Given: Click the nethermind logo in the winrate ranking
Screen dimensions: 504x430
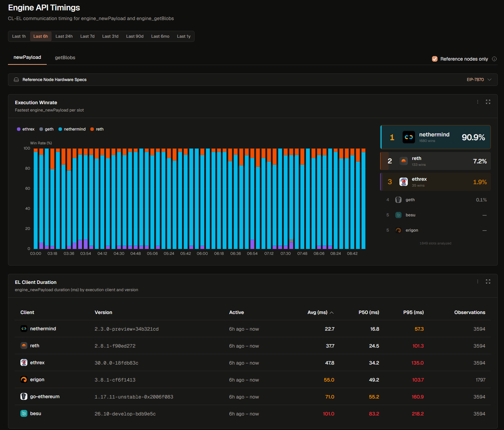Looking at the screenshot, I should (x=409, y=137).
